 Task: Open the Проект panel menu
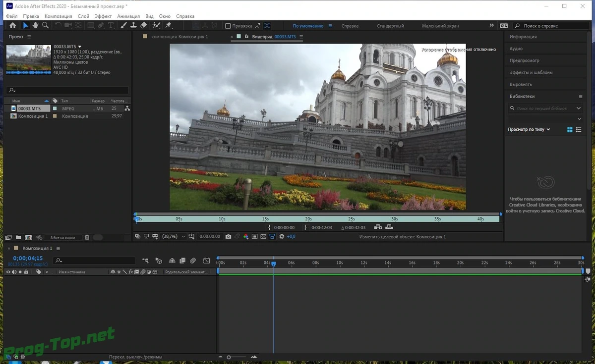29,37
